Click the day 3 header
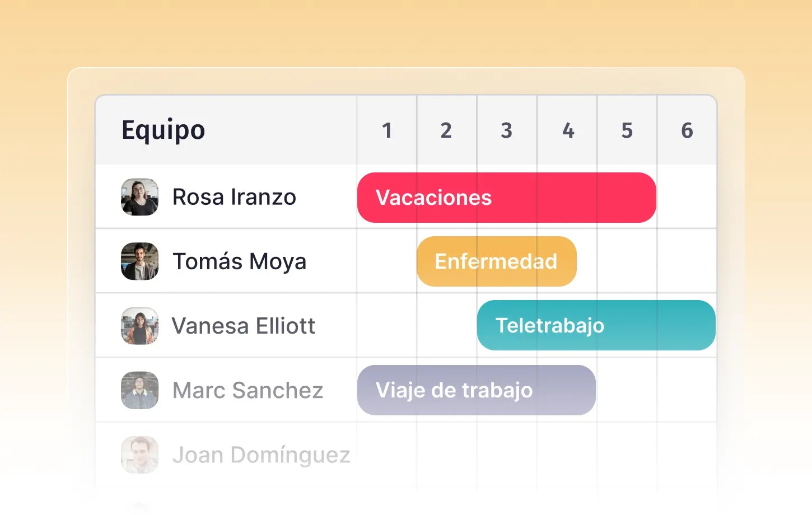Screen dimensions: 812x515 pyautogui.click(x=506, y=130)
